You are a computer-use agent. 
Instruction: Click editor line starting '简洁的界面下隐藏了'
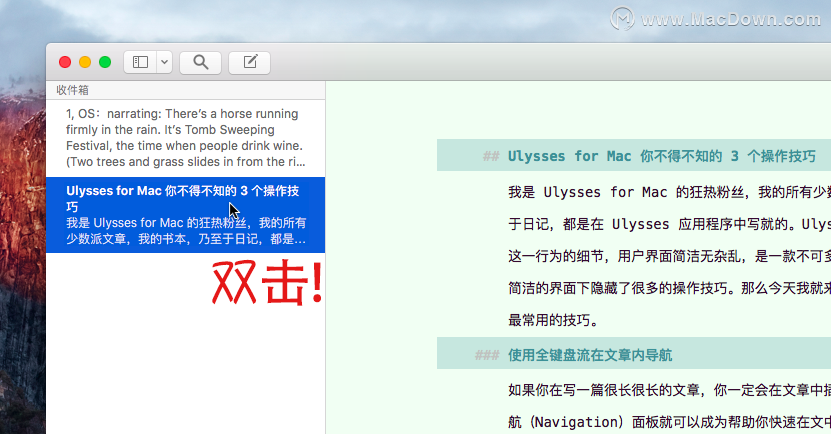[x=669, y=288]
